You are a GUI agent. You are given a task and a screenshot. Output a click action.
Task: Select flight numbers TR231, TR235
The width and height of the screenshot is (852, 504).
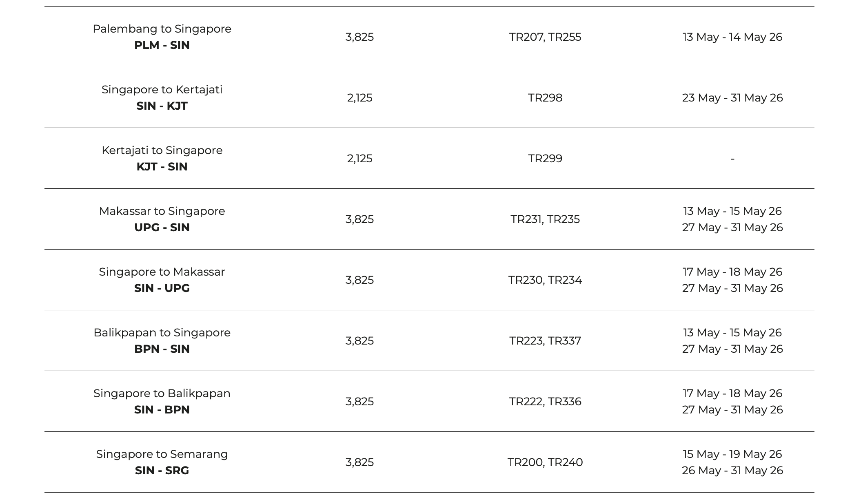click(x=545, y=219)
